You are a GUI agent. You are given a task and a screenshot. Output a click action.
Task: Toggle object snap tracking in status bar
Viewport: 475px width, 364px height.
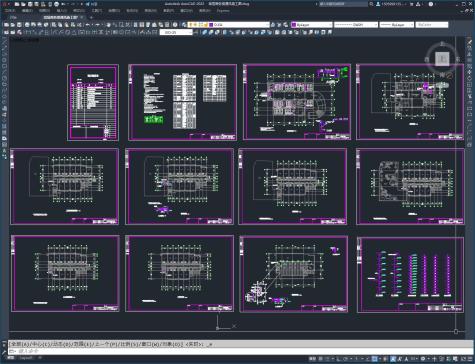coord(367,359)
